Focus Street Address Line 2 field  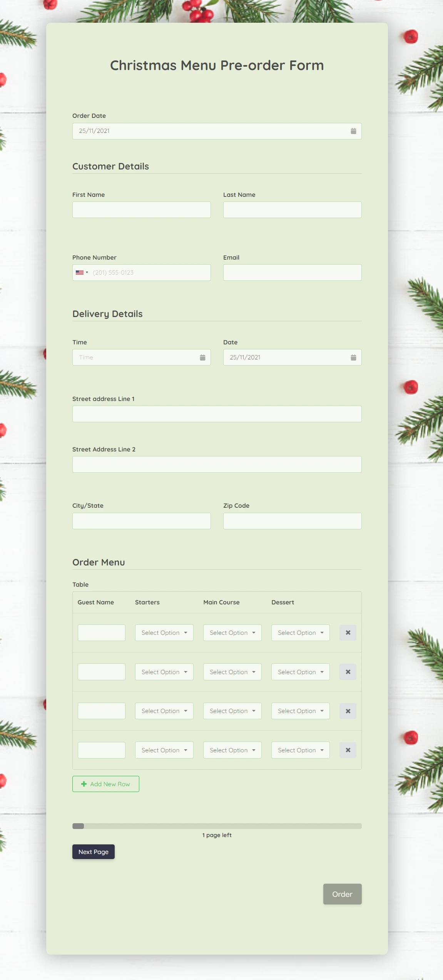[x=217, y=464]
